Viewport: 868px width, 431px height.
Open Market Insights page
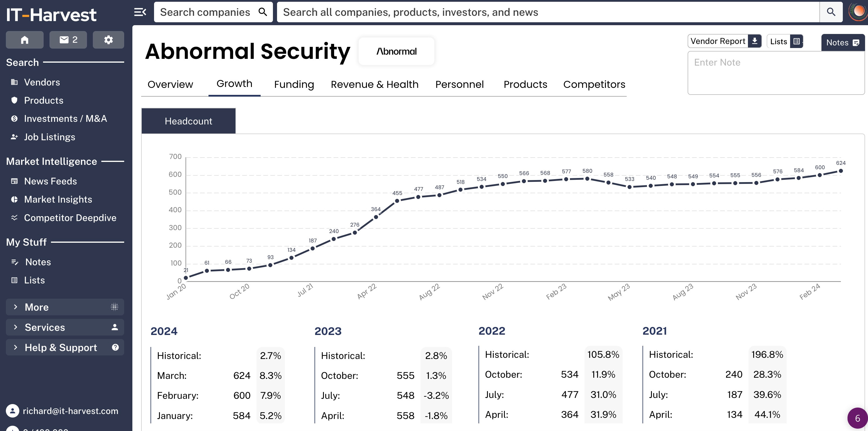coord(58,199)
